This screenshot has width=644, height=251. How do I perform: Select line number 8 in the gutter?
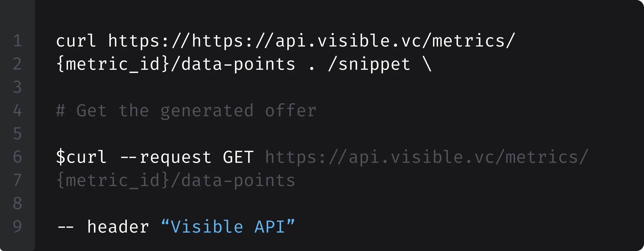[x=17, y=203]
